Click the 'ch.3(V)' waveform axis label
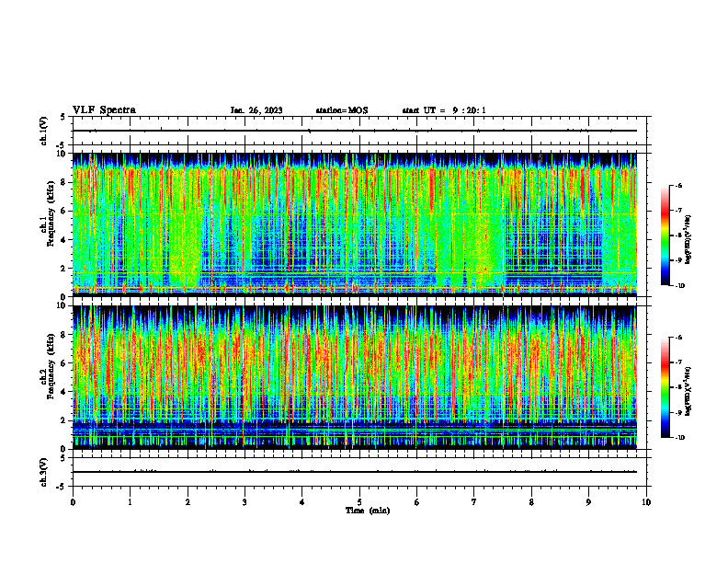Image resolution: width=728 pixels, height=563 pixels. pyautogui.click(x=43, y=472)
